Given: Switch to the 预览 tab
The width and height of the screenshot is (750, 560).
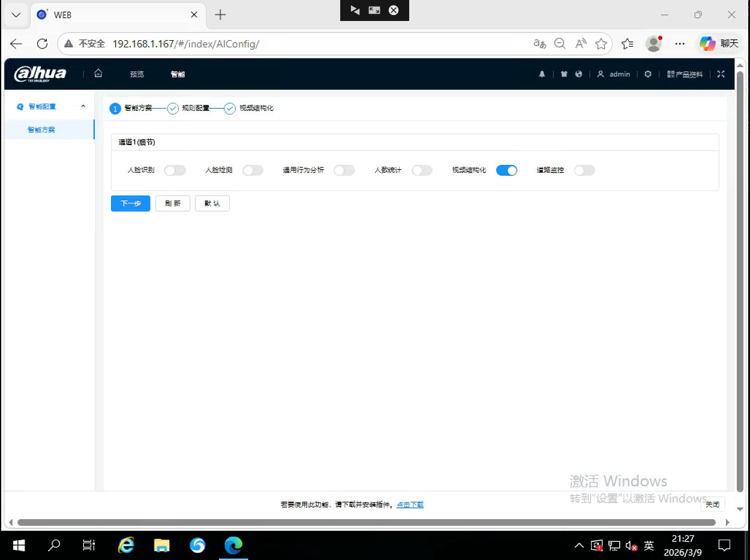Looking at the screenshot, I should point(137,74).
